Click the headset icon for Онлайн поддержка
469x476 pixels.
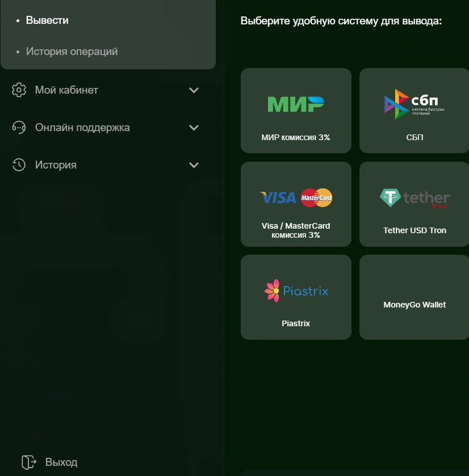18,127
